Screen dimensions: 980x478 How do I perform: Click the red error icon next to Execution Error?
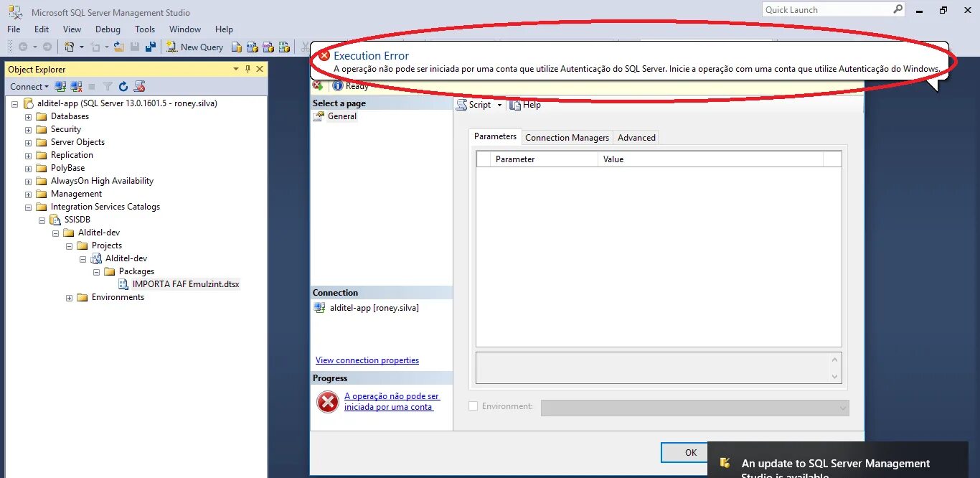coord(325,55)
